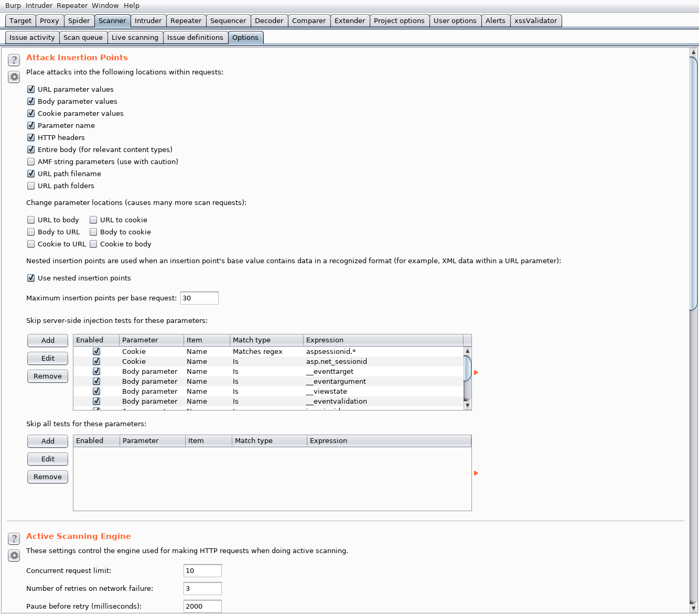Open the Extender tab

coord(350,21)
